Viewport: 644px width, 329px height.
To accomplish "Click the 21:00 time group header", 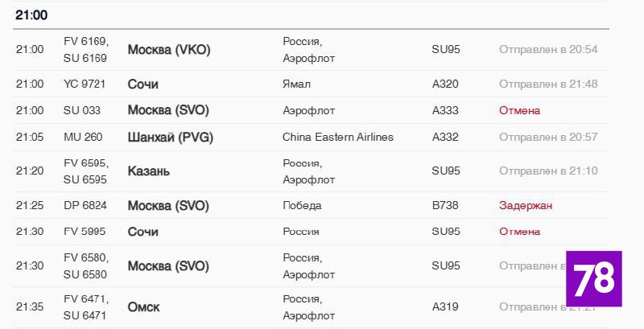I will [x=31, y=15].
